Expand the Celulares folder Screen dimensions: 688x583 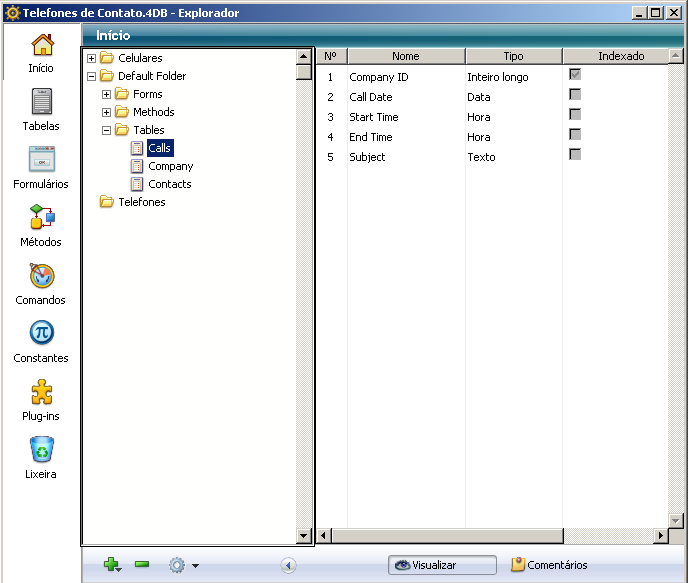coord(92,58)
